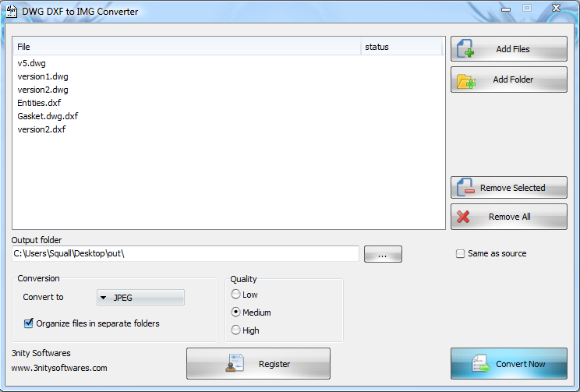The image size is (580, 392).
Task: Click the Remove Selected page-minus icon
Action: point(465,187)
